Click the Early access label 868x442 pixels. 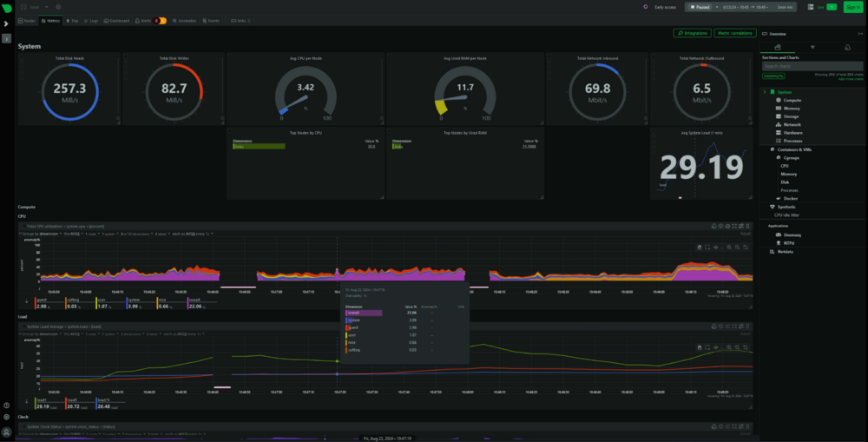pos(666,7)
